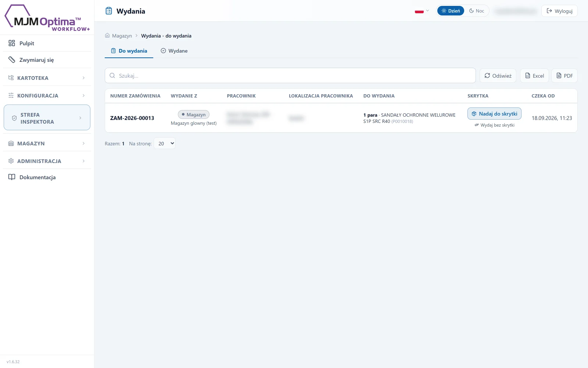This screenshot has height=368, width=588.
Task: Click the Magazyn badge in the row
Action: tap(194, 114)
